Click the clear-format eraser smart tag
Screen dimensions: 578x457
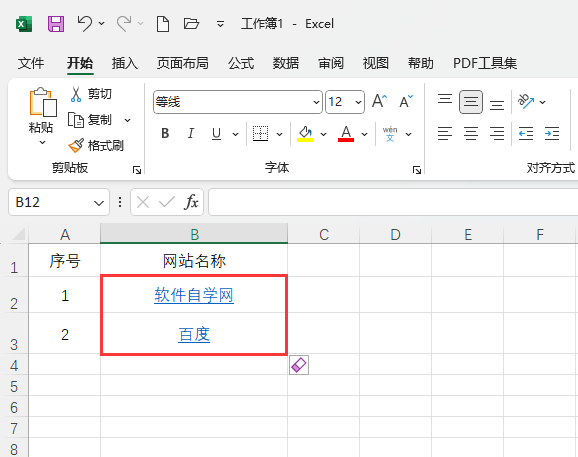[299, 365]
